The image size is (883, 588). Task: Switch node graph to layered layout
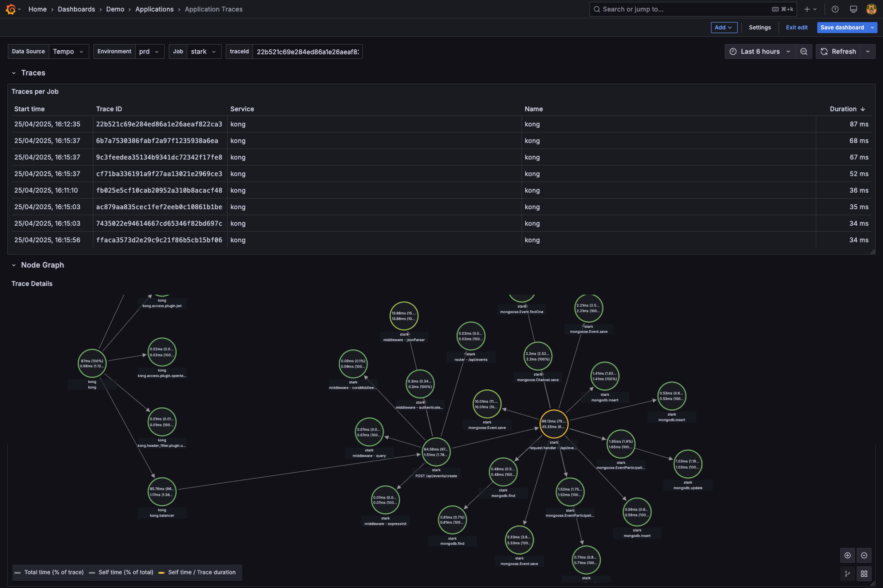pyautogui.click(x=847, y=574)
